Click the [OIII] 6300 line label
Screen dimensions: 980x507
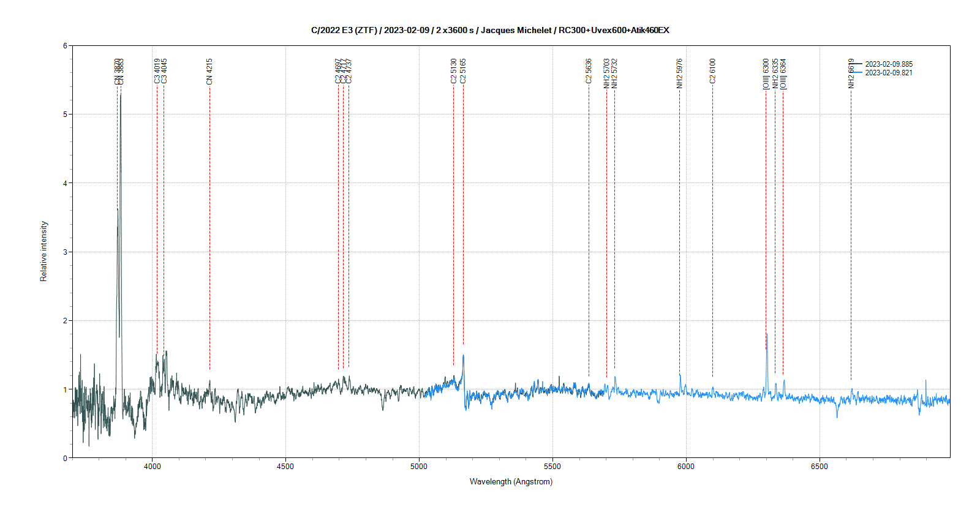pyautogui.click(x=766, y=74)
